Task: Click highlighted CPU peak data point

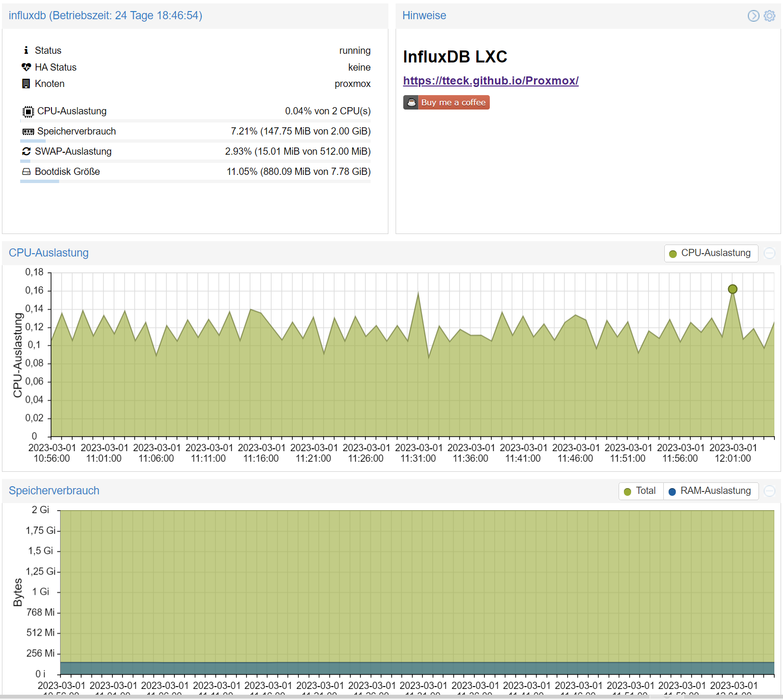Action: pos(733,289)
